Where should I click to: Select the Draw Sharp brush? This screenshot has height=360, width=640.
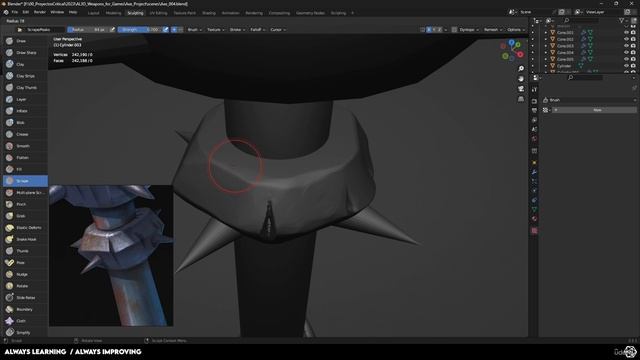point(25,53)
